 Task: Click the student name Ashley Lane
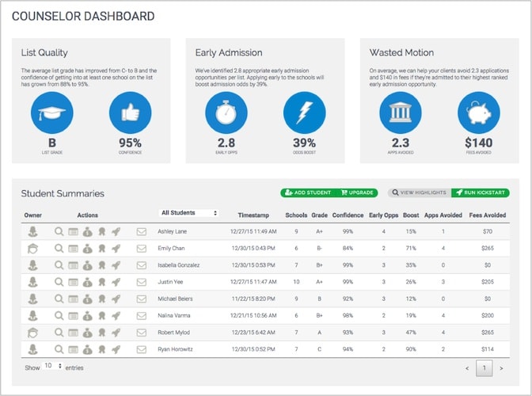(172, 231)
